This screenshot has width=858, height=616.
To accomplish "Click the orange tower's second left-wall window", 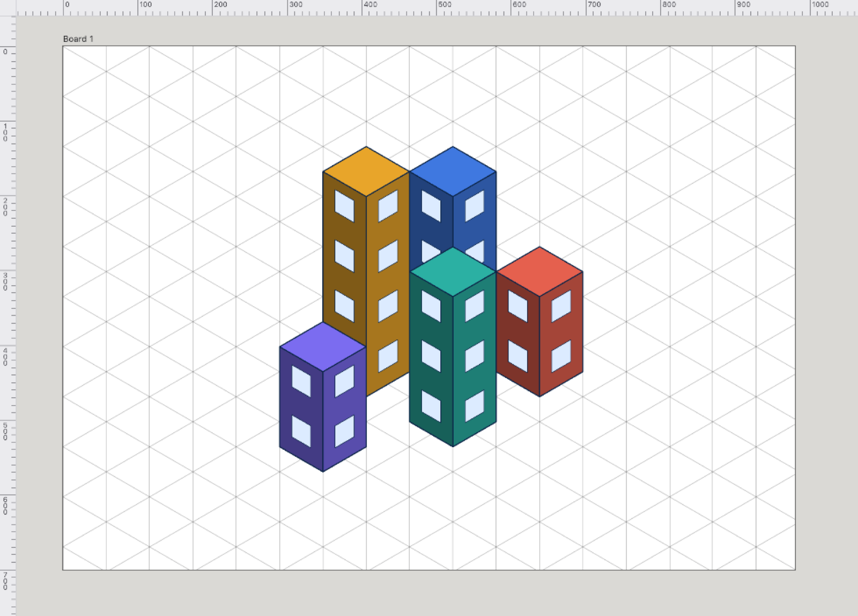I will (344, 256).
